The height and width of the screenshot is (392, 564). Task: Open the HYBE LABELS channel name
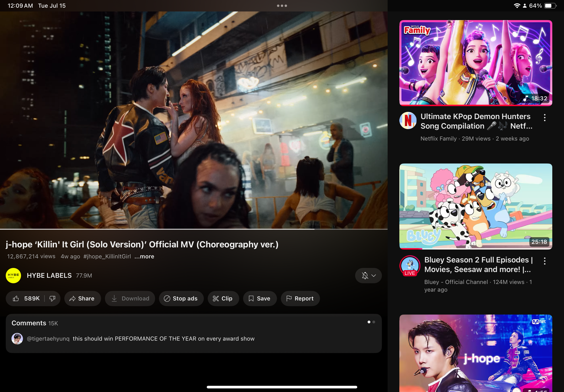(49, 276)
